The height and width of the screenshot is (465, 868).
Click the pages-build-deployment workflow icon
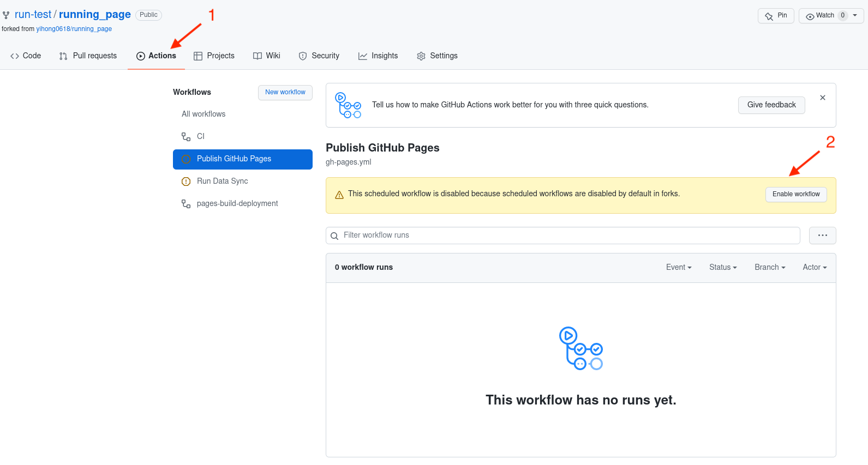186,204
